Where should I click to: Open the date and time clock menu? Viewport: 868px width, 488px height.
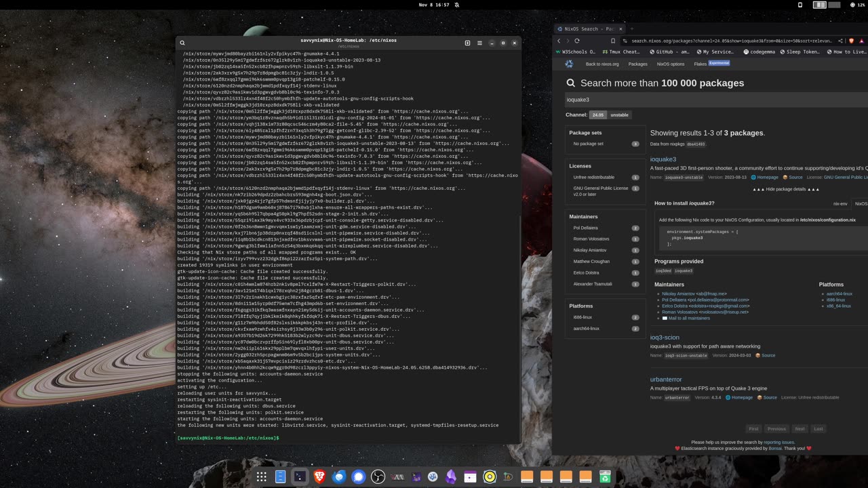pyautogui.click(x=434, y=5)
